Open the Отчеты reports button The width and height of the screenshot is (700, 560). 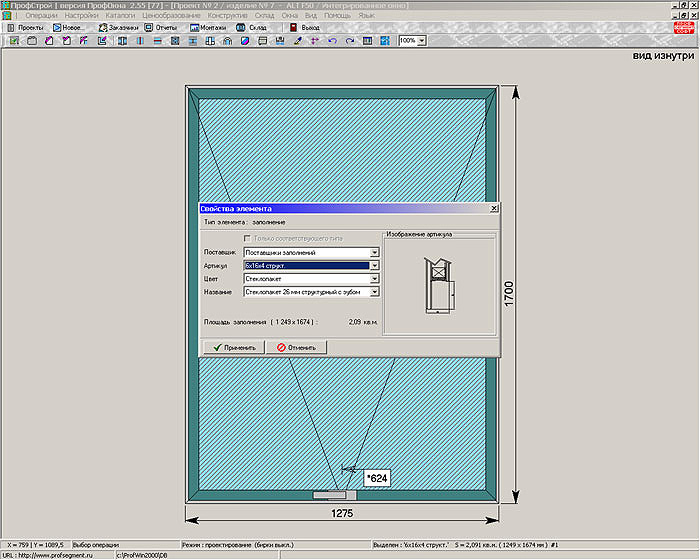tap(161, 27)
